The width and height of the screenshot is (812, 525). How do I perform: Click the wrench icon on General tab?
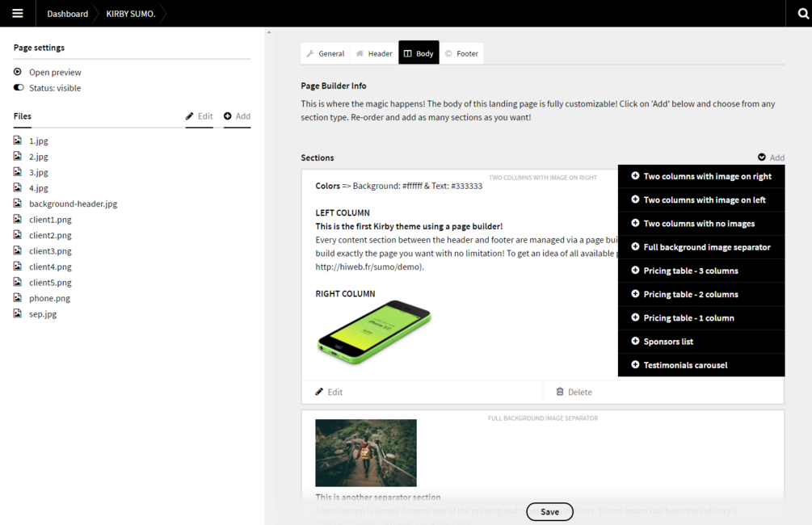[310, 53]
